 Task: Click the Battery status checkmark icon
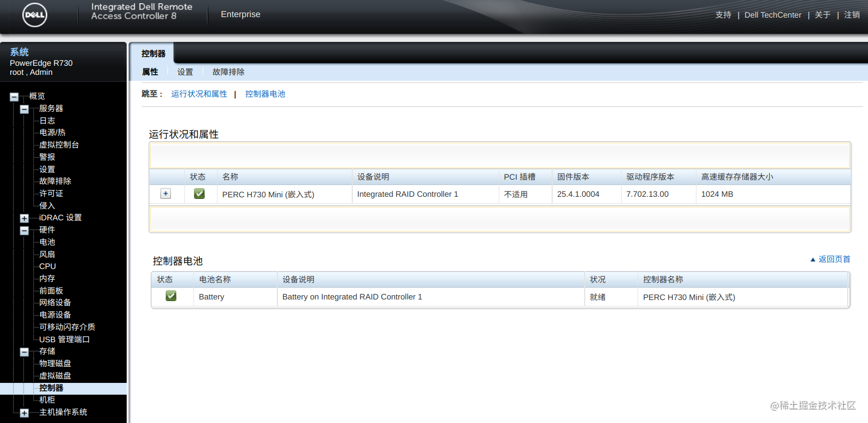(171, 296)
